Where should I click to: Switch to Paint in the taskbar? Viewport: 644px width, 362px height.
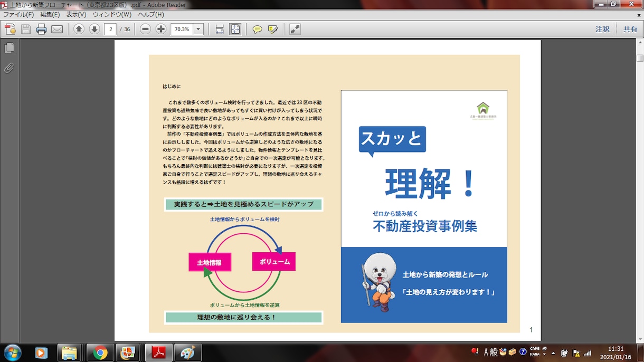coord(188,353)
